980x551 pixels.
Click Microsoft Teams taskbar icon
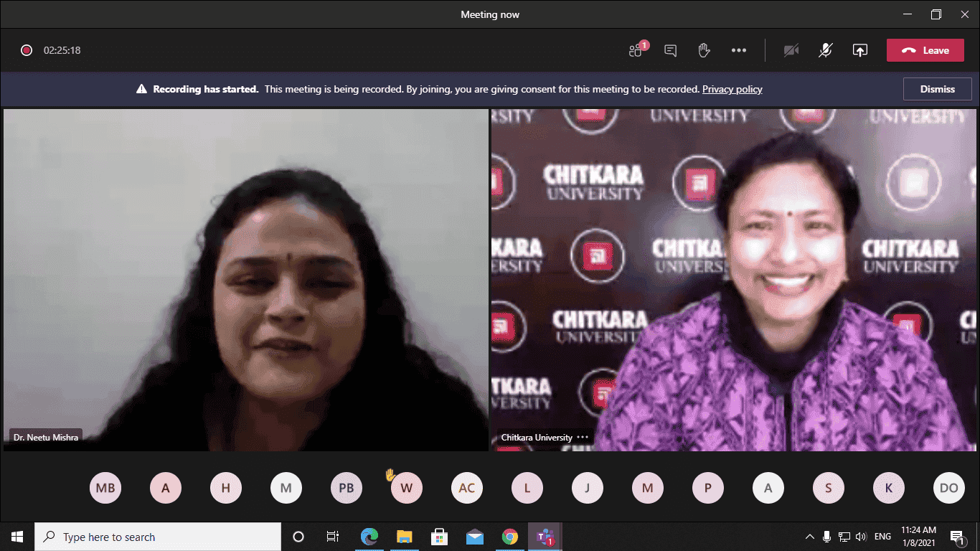point(545,537)
